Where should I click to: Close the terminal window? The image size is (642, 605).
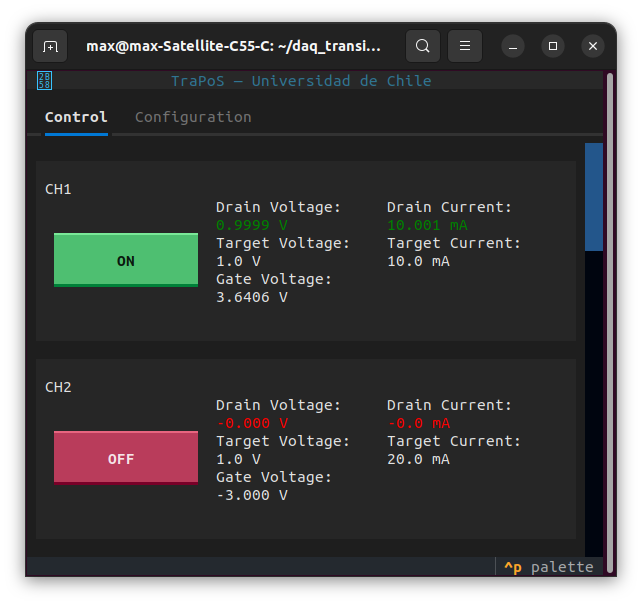point(593,46)
